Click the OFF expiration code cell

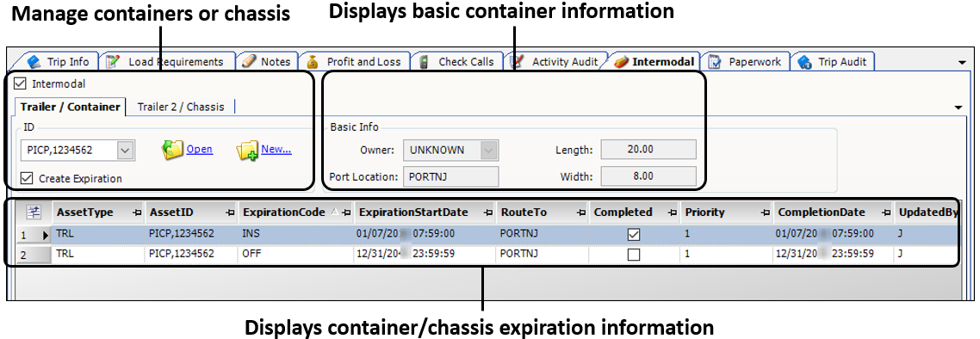point(295,254)
